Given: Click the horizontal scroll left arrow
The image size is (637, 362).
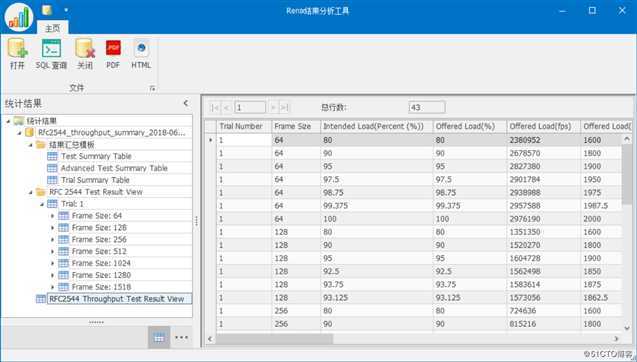Looking at the screenshot, I should [210, 339].
